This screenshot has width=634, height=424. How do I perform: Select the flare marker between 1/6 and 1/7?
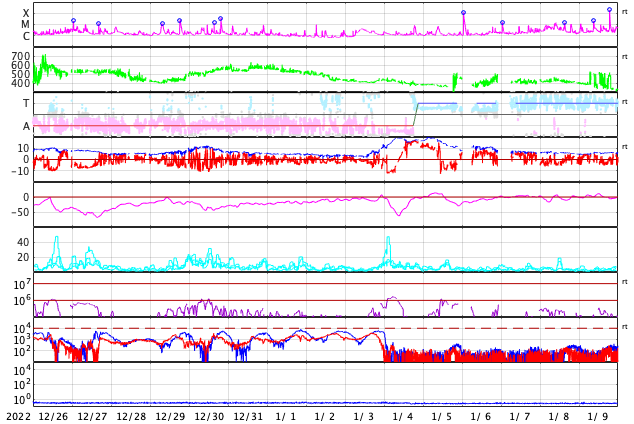point(502,23)
